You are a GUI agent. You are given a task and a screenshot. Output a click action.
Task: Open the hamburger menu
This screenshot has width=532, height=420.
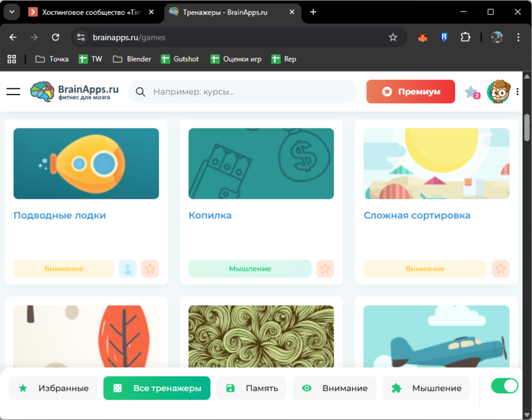[x=13, y=91]
